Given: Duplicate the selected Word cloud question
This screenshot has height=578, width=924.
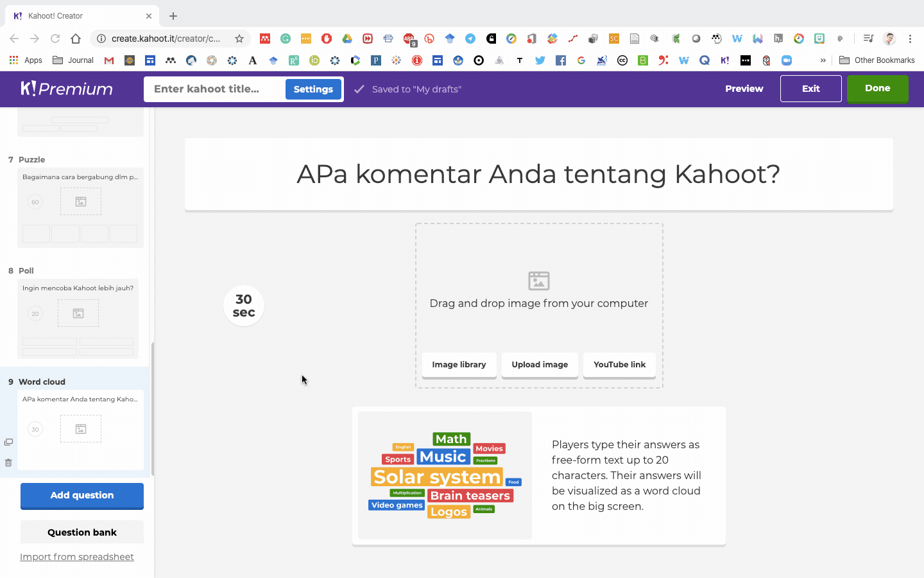Looking at the screenshot, I should point(8,441).
